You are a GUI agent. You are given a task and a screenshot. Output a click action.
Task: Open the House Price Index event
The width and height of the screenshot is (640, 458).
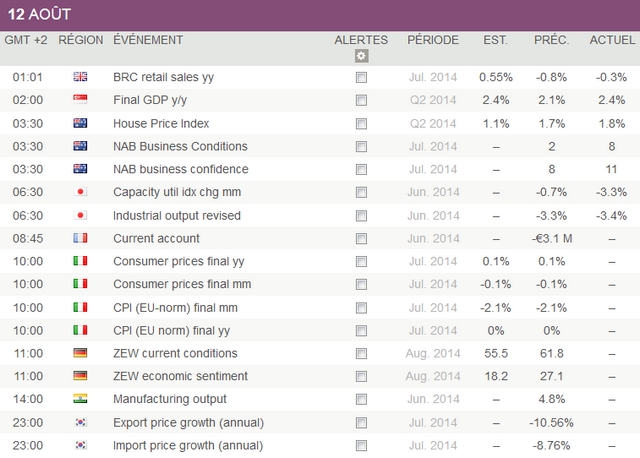click(x=161, y=123)
